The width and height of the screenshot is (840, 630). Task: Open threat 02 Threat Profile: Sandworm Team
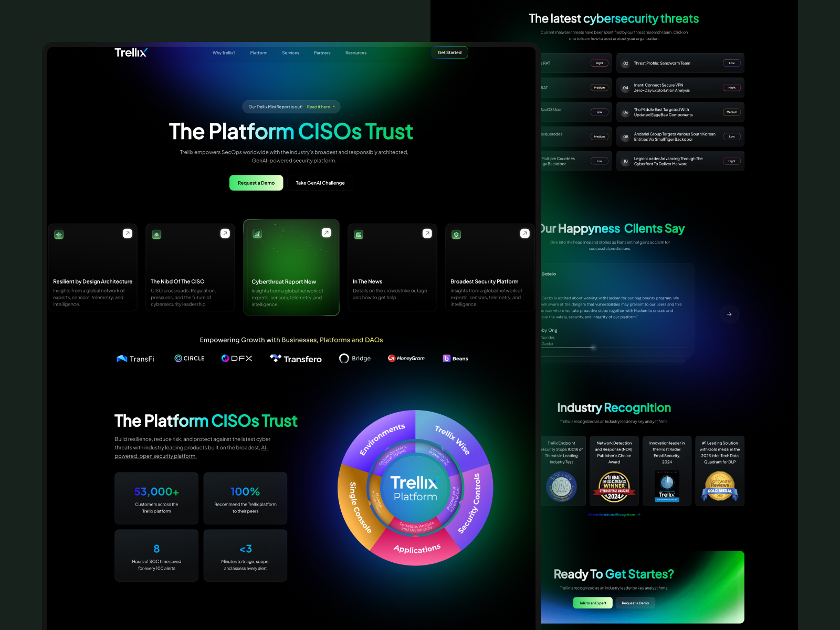(680, 63)
